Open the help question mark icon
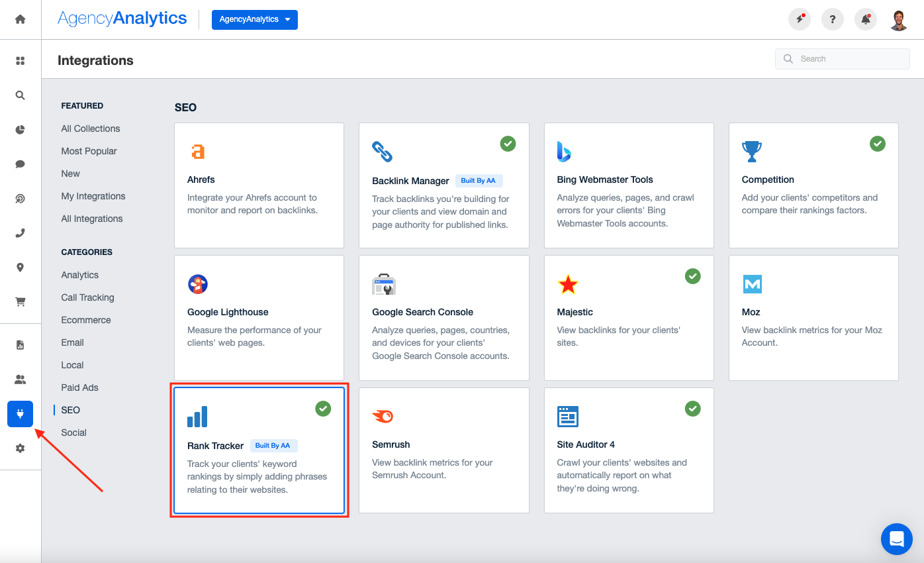924x563 pixels. [x=833, y=19]
